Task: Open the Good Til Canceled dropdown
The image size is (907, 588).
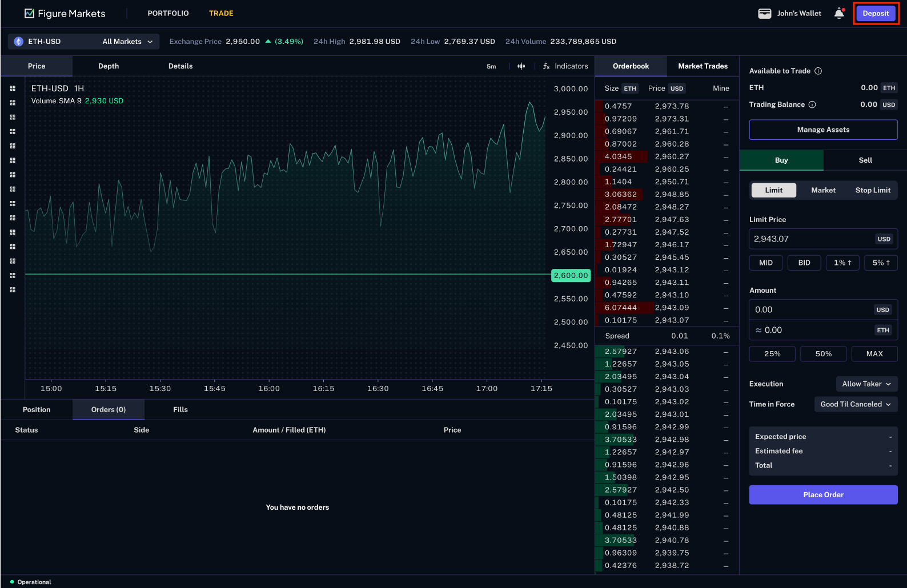Action: click(x=856, y=404)
